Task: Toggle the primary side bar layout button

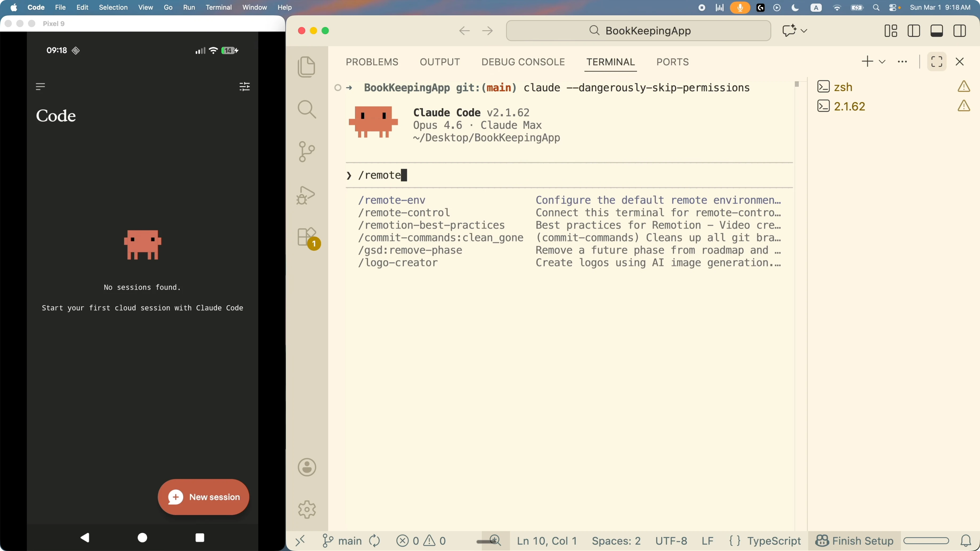Action: tap(914, 31)
